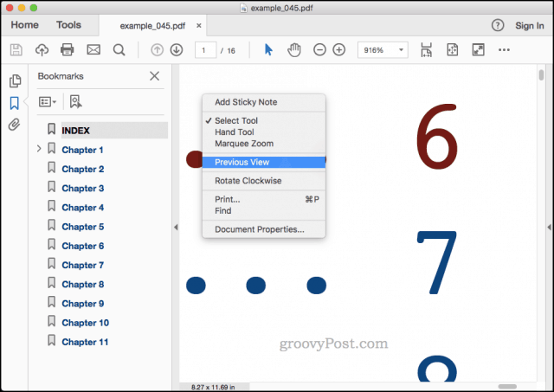The width and height of the screenshot is (554, 392).
Task: Click the vertical scrollbar thumb
Action: click(541, 75)
